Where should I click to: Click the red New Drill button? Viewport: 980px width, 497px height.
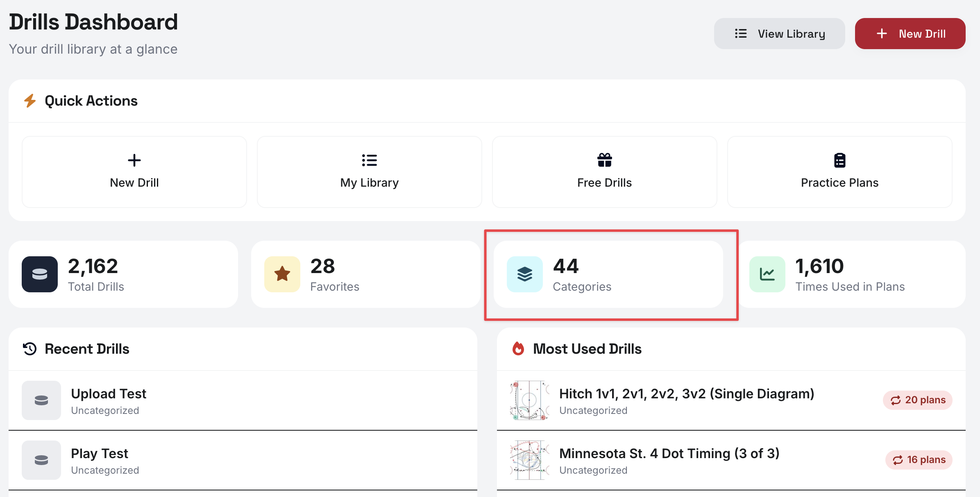coord(910,34)
